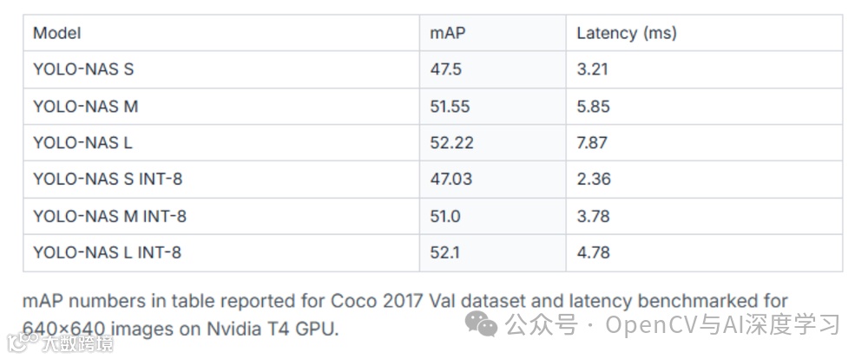Click the 大数跨境 logo icon
This screenshot has height=359, width=868.
click(x=23, y=343)
